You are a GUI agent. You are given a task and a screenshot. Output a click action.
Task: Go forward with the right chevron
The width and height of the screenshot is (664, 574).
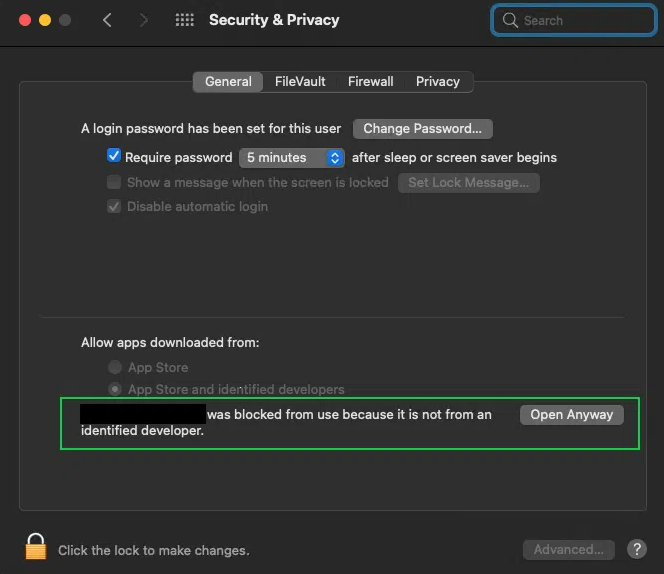[143, 20]
